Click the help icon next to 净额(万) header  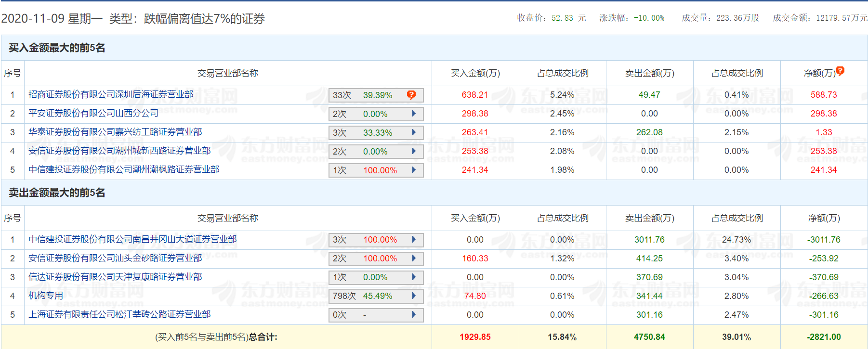coord(840,71)
